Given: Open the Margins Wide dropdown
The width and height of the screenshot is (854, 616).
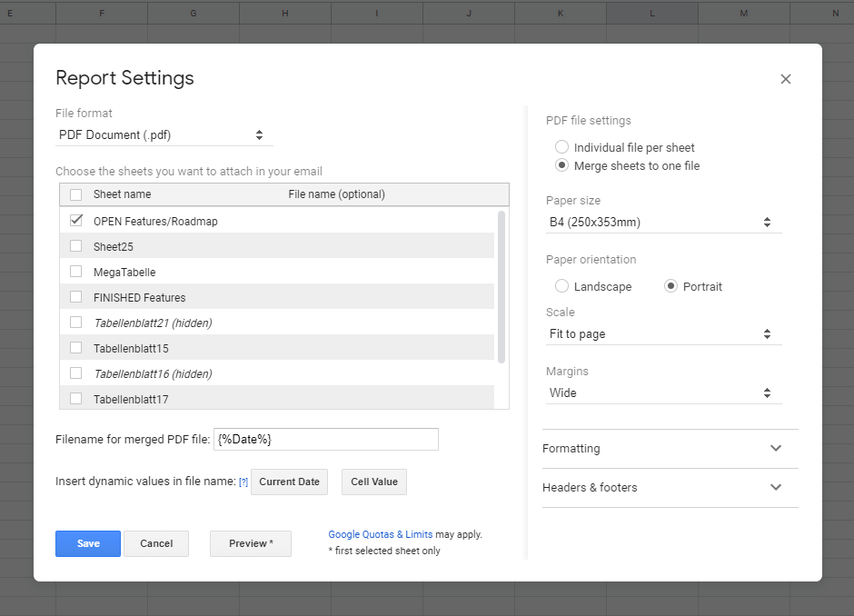Looking at the screenshot, I should 662,393.
